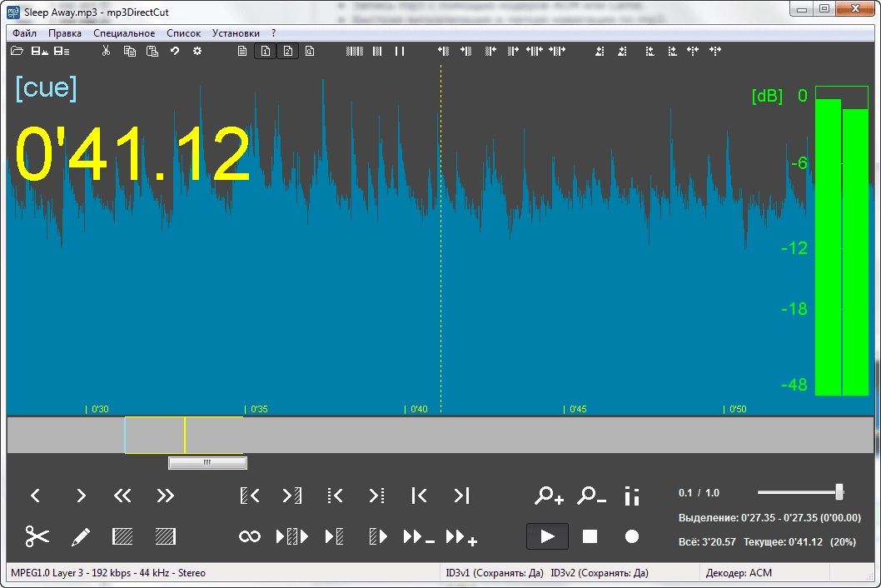Open the Правка menu
The width and height of the screenshot is (881, 588).
click(x=65, y=33)
